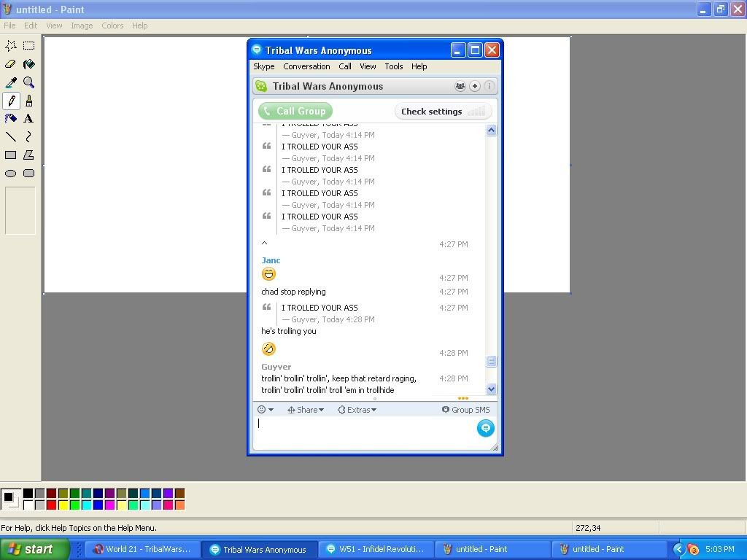
Task: Open the Extras dropdown in Skype
Action: click(x=357, y=410)
